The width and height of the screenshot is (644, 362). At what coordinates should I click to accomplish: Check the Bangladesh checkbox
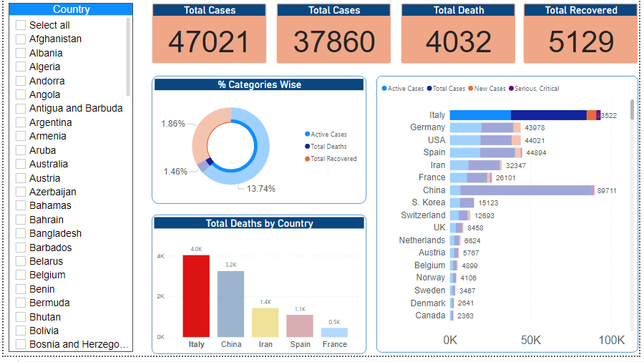(x=21, y=233)
